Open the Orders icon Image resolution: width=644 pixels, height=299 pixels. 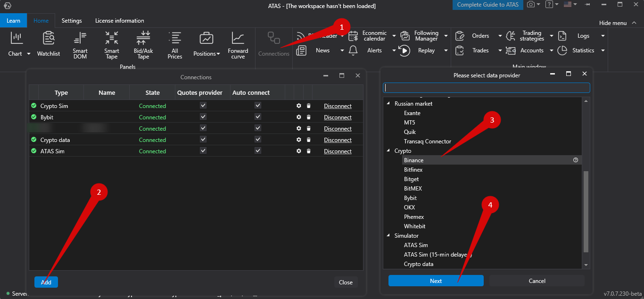pos(460,36)
